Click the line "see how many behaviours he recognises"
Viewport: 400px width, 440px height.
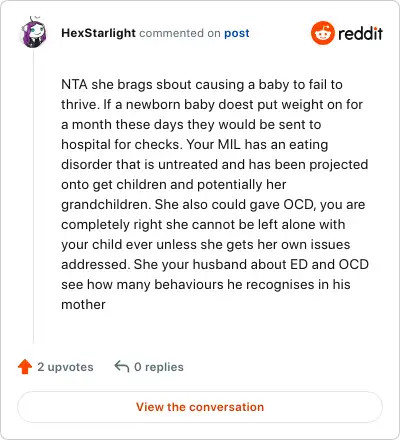206,285
